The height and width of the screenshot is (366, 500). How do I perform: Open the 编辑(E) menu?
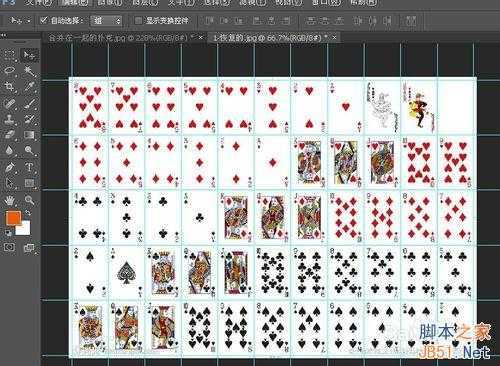click(74, 3)
